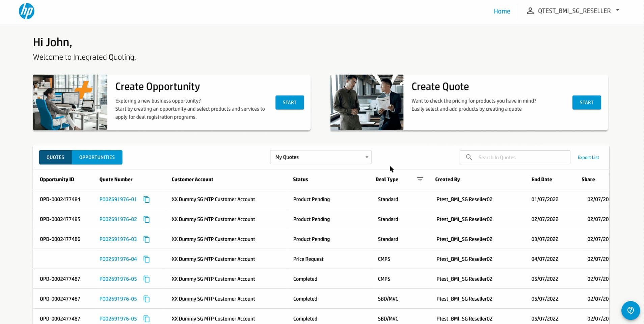Open quote P002691976-01
This screenshot has height=324, width=644.
click(x=118, y=199)
